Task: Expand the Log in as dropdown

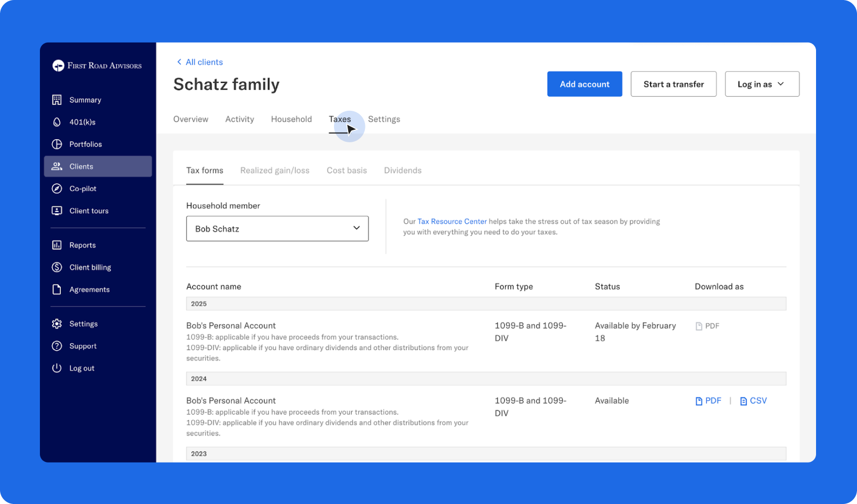Action: click(x=761, y=84)
